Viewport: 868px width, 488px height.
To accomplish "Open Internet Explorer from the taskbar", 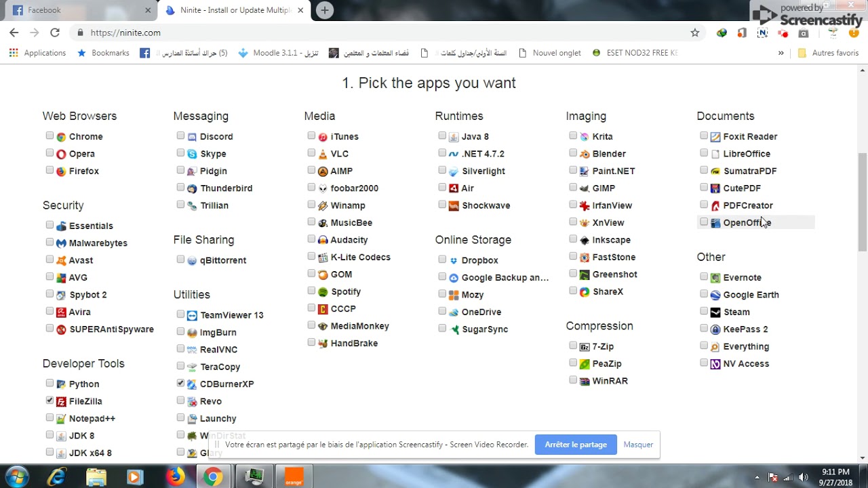I will 57,477.
